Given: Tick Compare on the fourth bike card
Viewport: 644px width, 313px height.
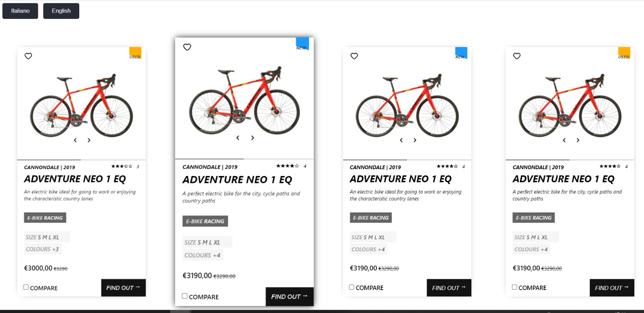Looking at the screenshot, I should click(x=514, y=287).
